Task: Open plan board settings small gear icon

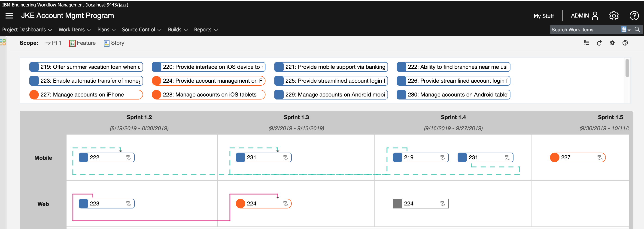Action: click(x=612, y=43)
